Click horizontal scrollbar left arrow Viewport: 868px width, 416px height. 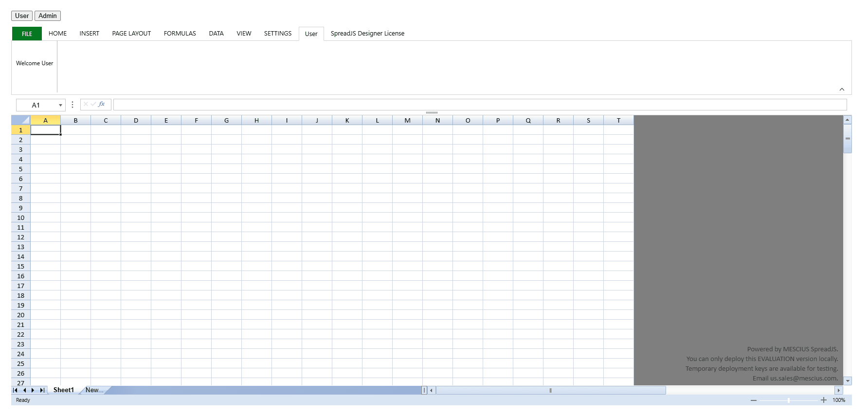431,390
